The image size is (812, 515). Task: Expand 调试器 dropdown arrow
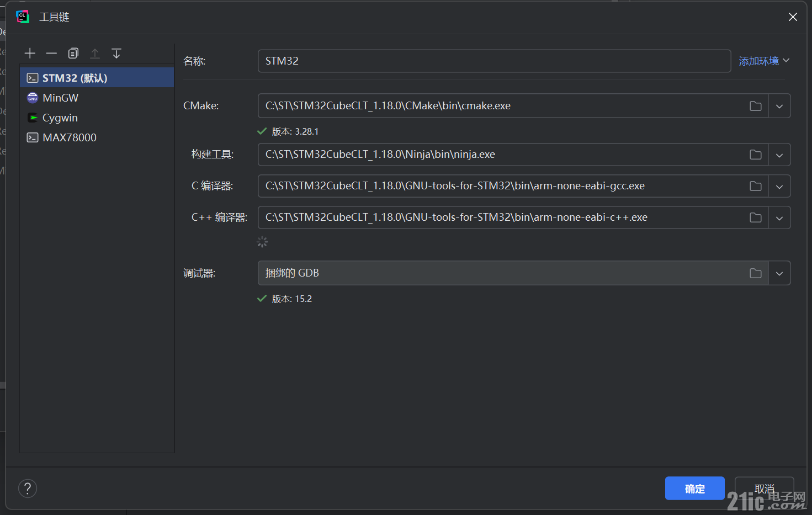[779, 273]
